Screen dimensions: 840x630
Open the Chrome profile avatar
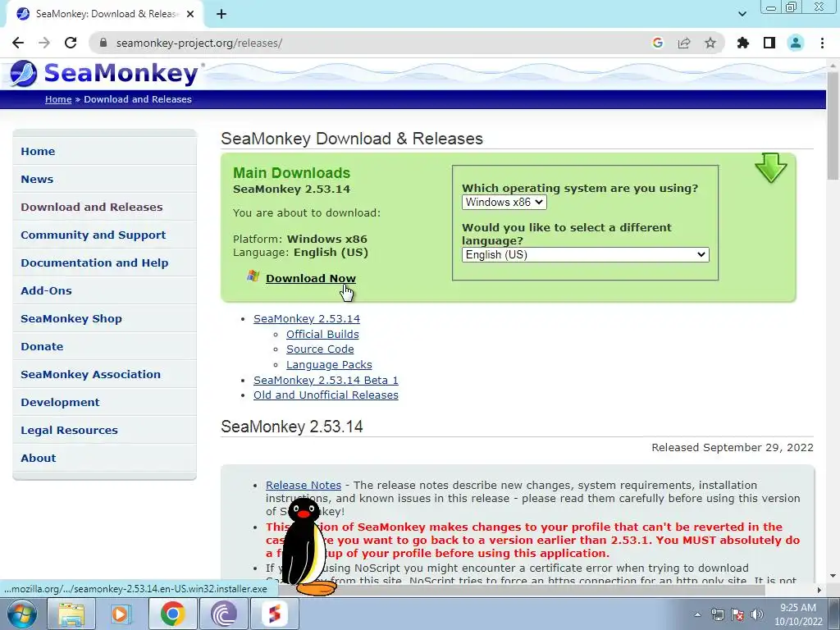pyautogui.click(x=796, y=43)
